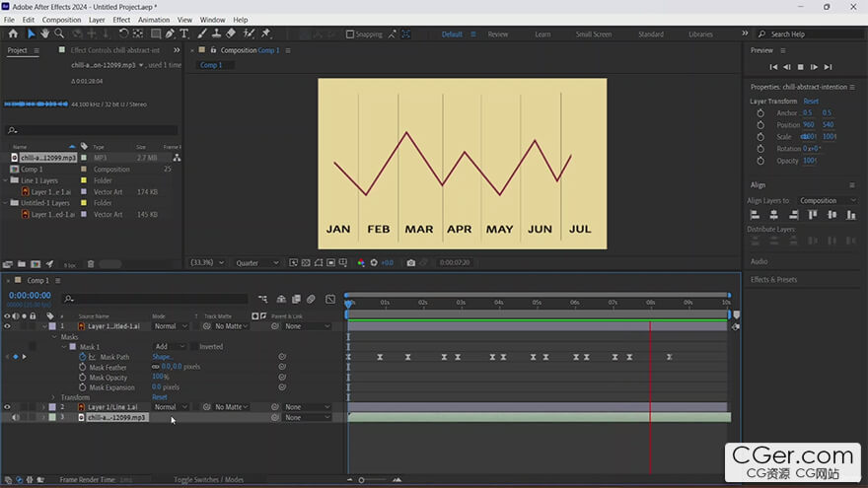Open parent None dropdown for mp3 layer
The image size is (868, 488).
307,418
